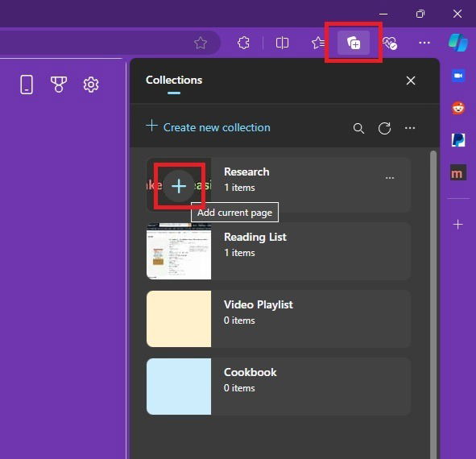
Task: Click the favorite star in address bar
Action: pyautogui.click(x=201, y=43)
